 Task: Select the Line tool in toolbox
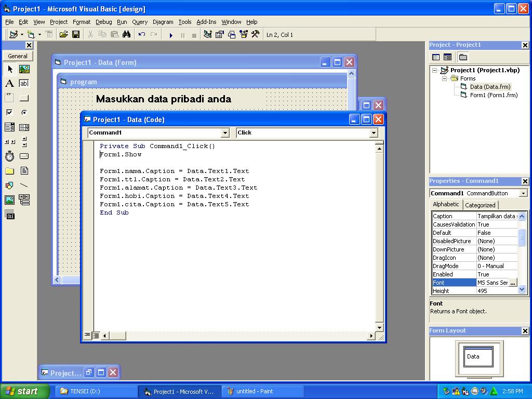click(x=24, y=185)
